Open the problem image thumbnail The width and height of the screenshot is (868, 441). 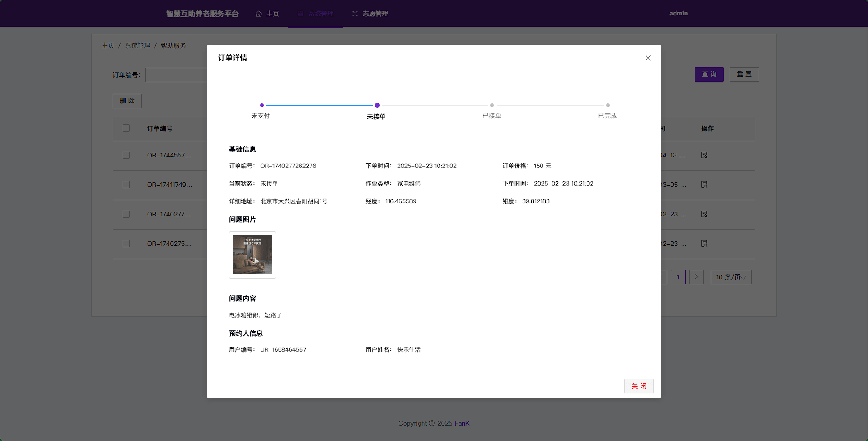pos(252,255)
